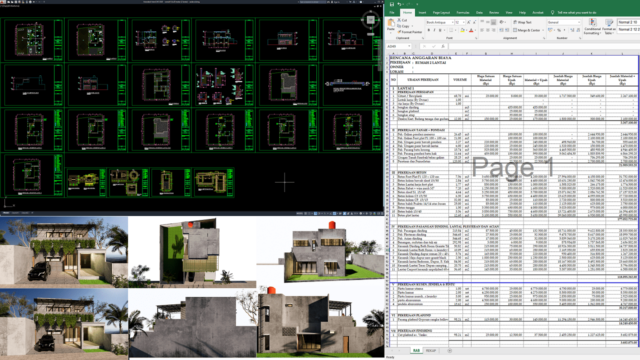Click the VOLUME column header cell
Screen dimensions: 640x360
click(x=460, y=80)
